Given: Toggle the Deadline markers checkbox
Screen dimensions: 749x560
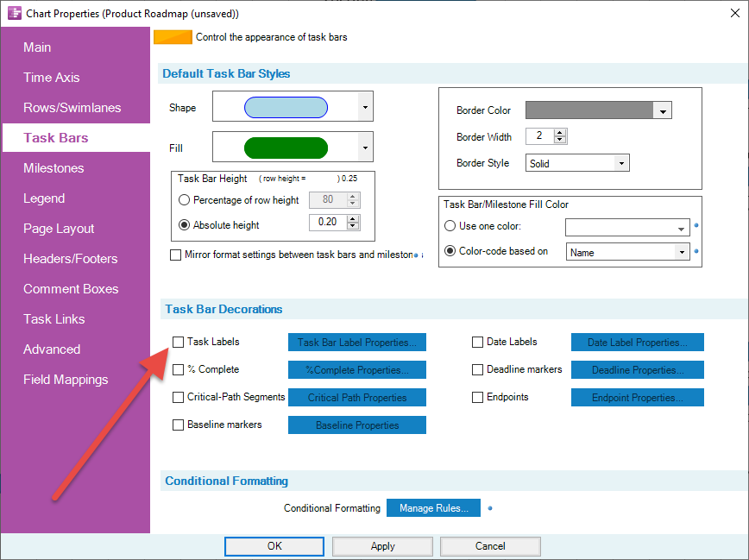Looking at the screenshot, I should coord(477,370).
